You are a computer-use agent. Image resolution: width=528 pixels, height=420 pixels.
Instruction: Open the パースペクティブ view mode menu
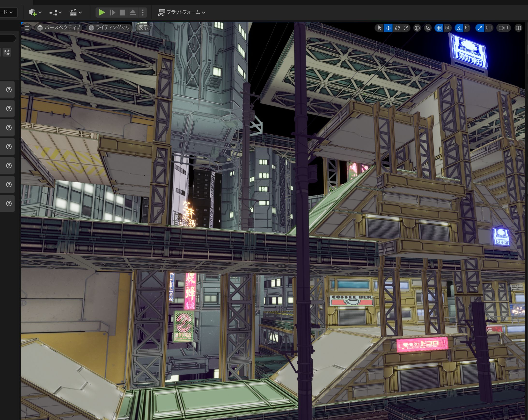[59, 28]
